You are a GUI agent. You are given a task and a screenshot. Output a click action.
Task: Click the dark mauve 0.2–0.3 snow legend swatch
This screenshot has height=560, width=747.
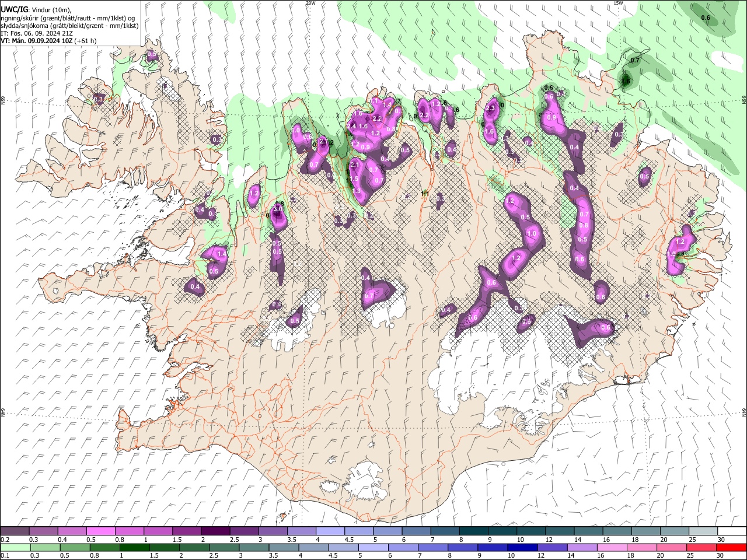pyautogui.click(x=15, y=531)
